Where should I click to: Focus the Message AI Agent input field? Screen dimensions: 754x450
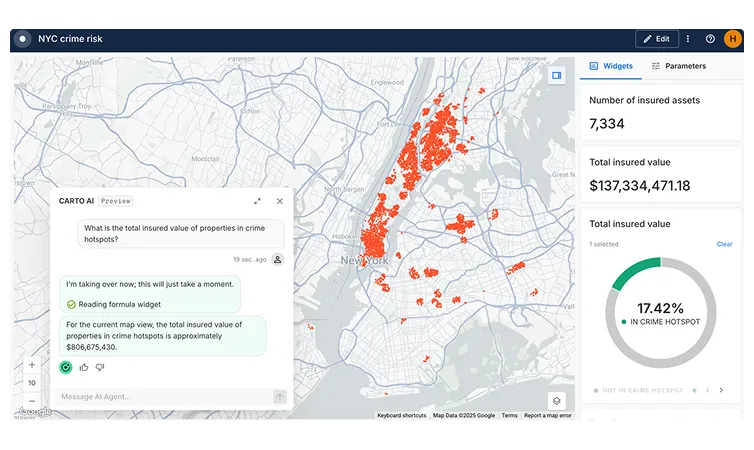[163, 397]
